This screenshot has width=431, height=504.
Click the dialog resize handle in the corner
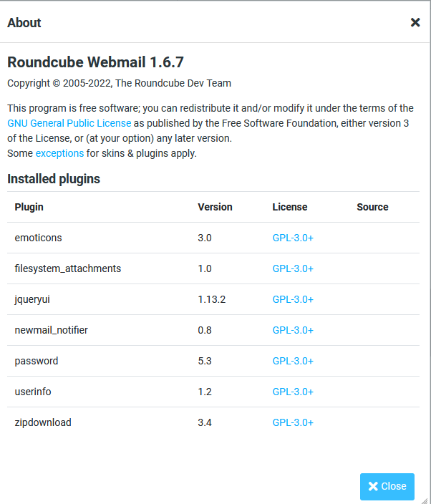425,499
